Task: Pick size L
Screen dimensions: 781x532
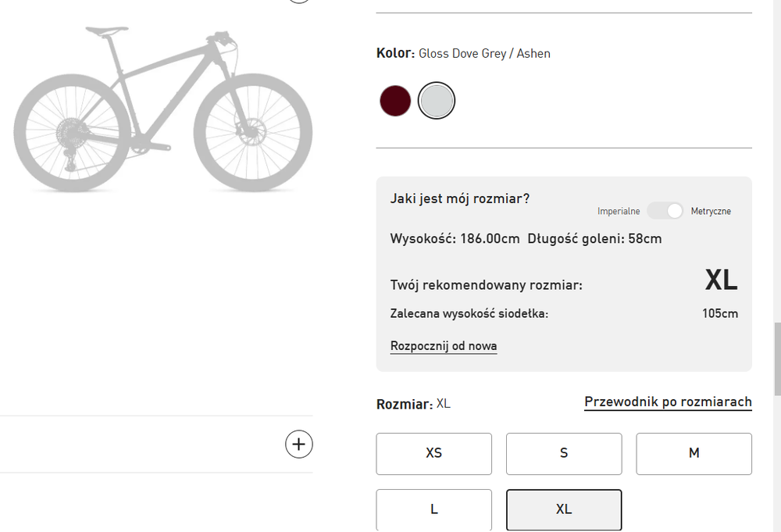Action: pos(434,509)
